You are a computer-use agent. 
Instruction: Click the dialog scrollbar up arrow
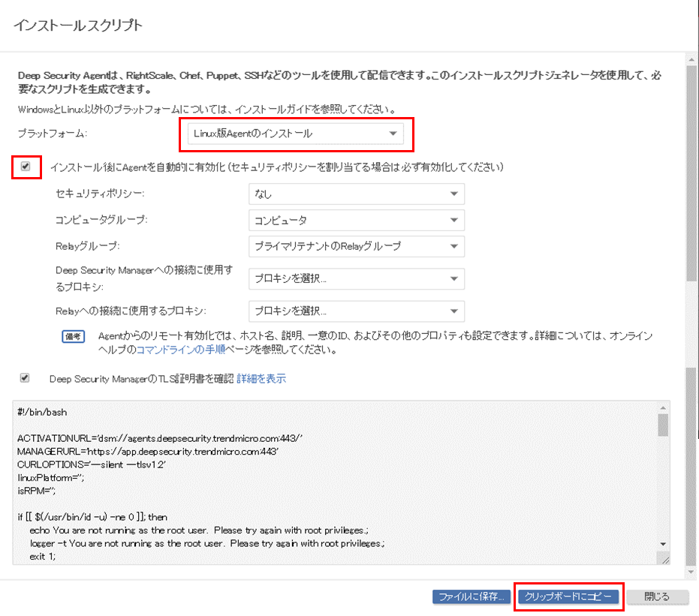(x=691, y=60)
